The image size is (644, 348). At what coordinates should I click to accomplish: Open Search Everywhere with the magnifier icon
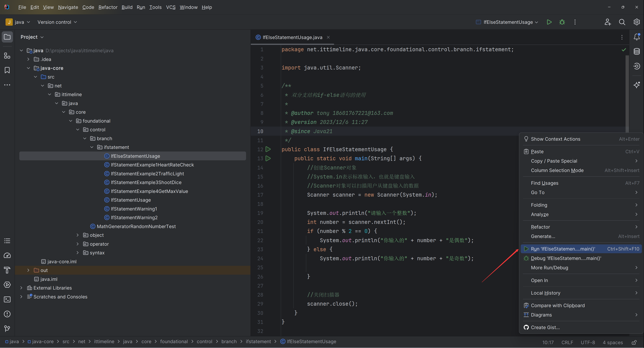pyautogui.click(x=622, y=22)
